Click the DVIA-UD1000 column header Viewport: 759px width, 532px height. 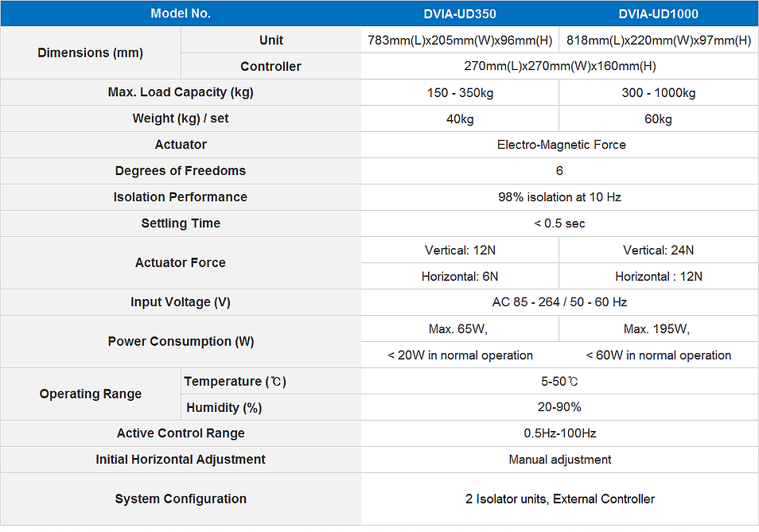point(658,14)
